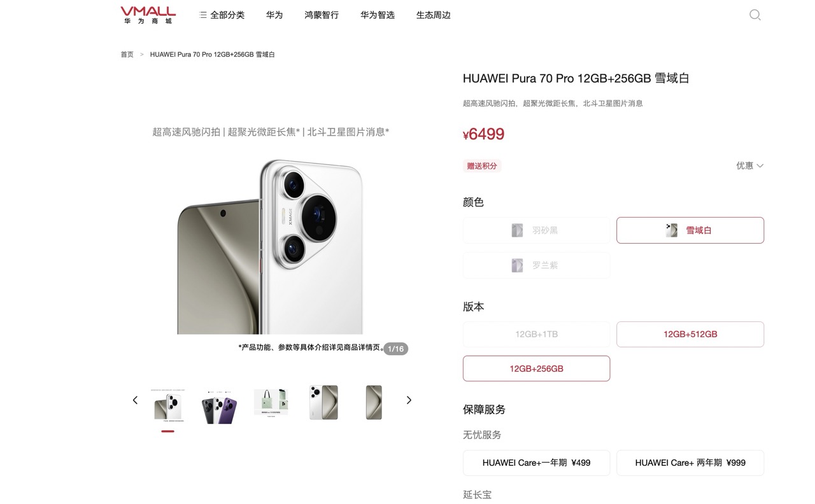Select the 12GB+1TB version option
The height and width of the screenshot is (504, 815).
[536, 334]
